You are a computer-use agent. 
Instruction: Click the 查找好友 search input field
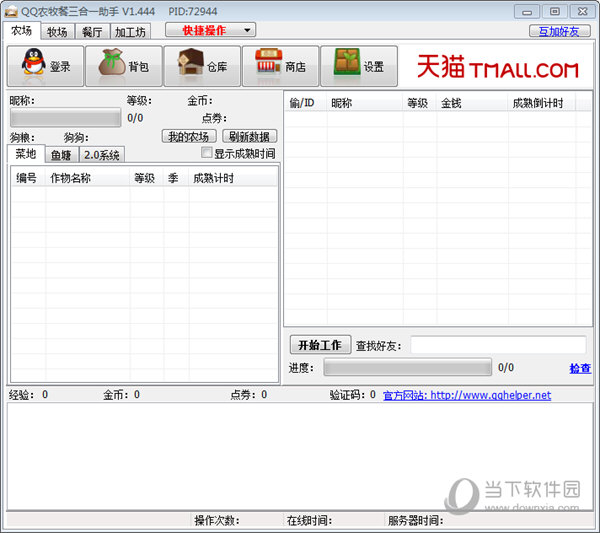click(x=498, y=345)
